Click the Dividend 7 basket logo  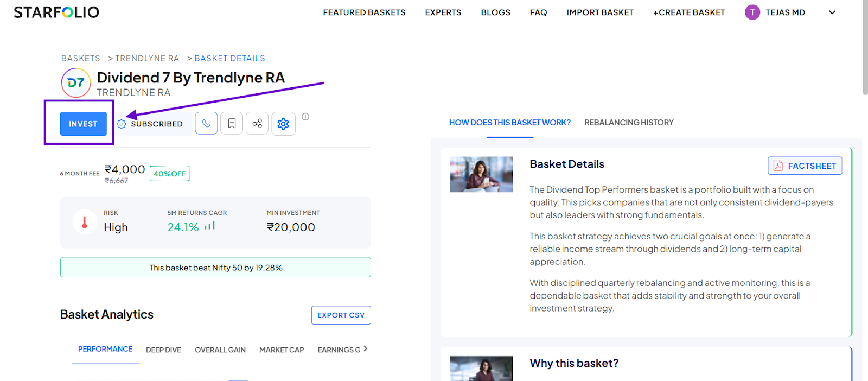76,82
